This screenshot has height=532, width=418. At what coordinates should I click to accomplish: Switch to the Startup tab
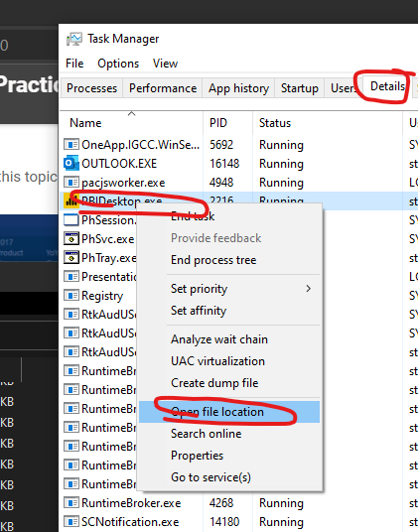[x=300, y=88]
